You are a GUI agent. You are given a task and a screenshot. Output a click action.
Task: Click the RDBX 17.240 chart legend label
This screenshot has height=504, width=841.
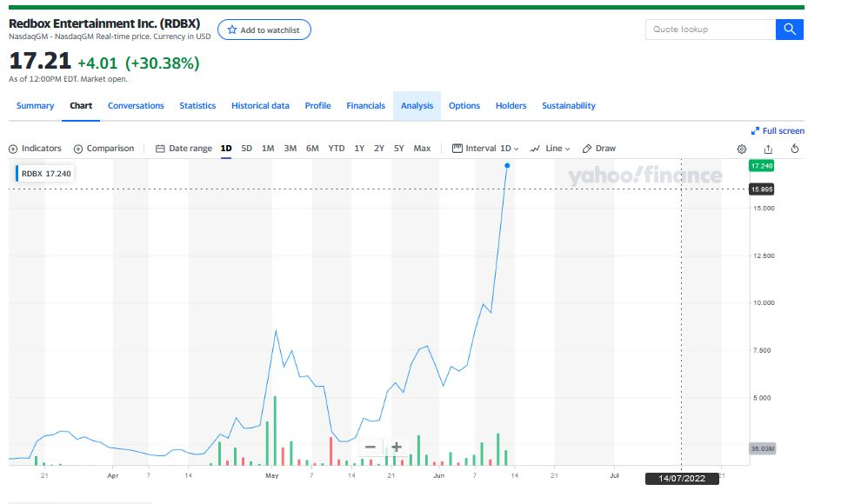pyautogui.click(x=45, y=174)
